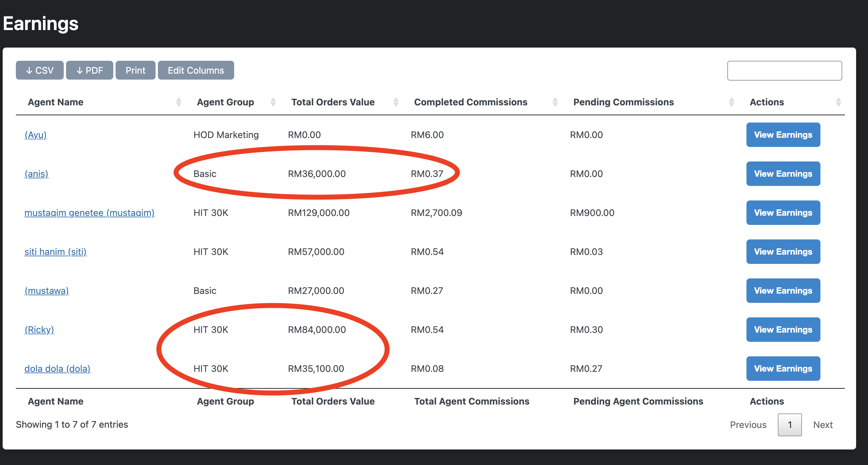Open mustaqim genetee (mustaqim) profile link

coord(90,213)
